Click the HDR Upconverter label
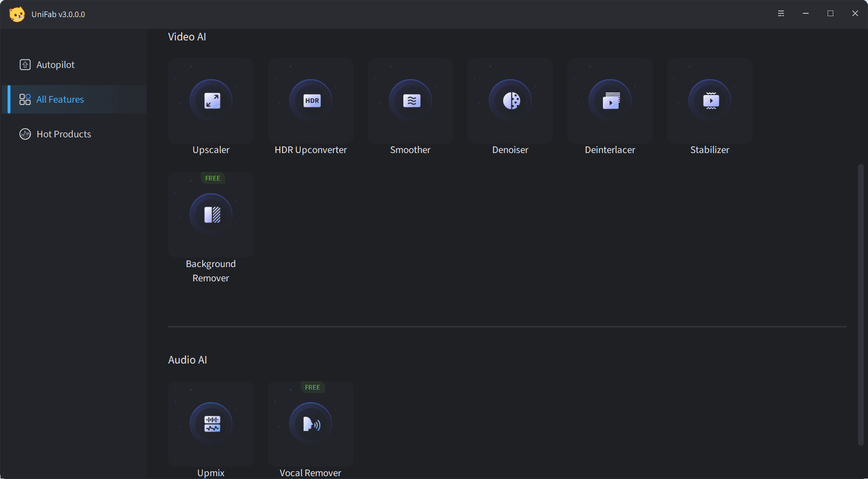 tap(311, 150)
